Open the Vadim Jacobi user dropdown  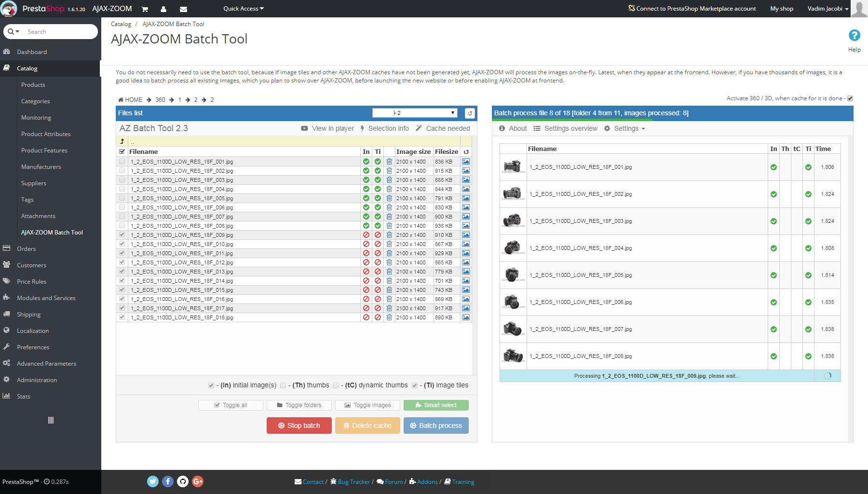828,9
